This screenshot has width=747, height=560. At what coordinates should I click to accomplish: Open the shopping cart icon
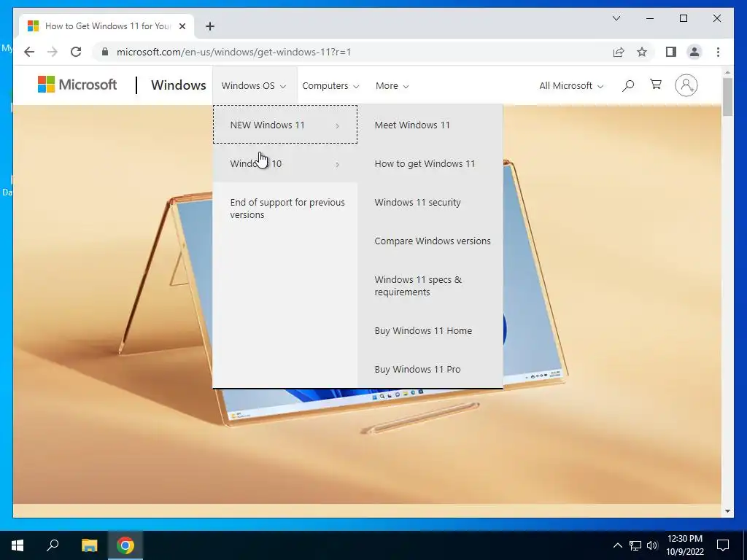point(656,85)
